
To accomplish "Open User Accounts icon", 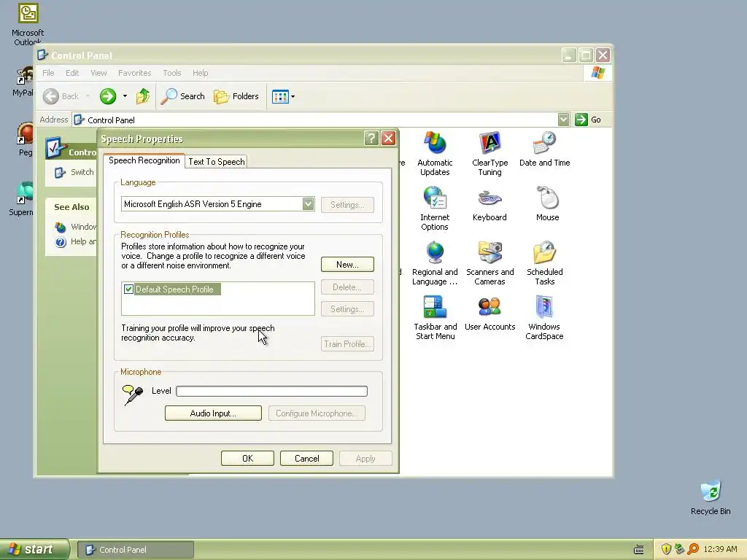I will click(x=489, y=314).
